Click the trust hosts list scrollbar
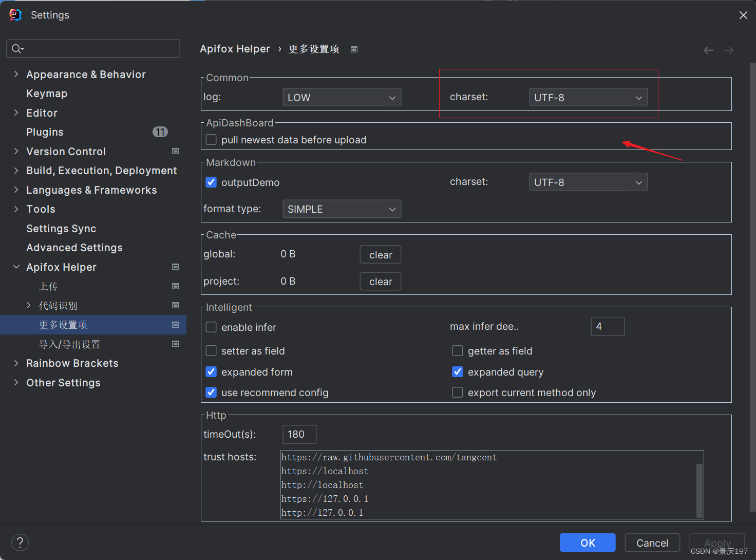Image resolution: width=756 pixels, height=560 pixels. pyautogui.click(x=699, y=491)
